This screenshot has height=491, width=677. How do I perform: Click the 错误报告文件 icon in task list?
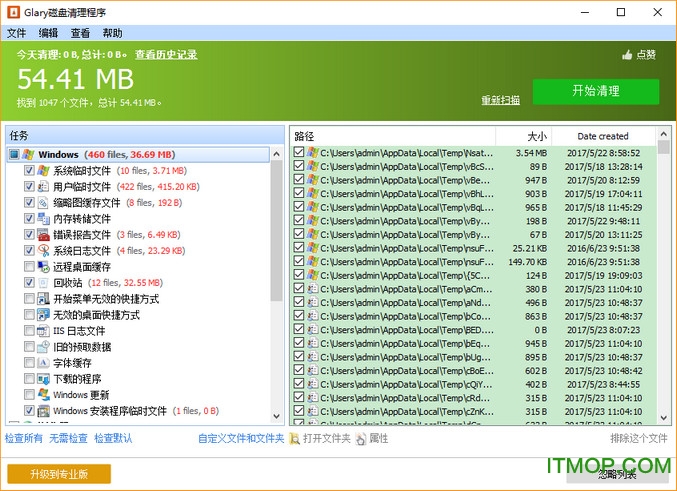coord(43,235)
